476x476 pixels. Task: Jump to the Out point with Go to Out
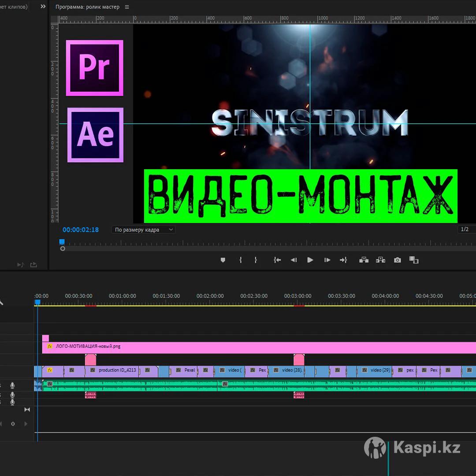tap(343, 260)
